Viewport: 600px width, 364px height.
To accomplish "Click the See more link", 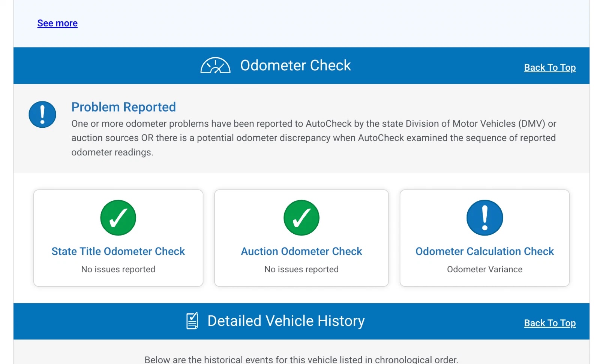I will pos(57,23).
